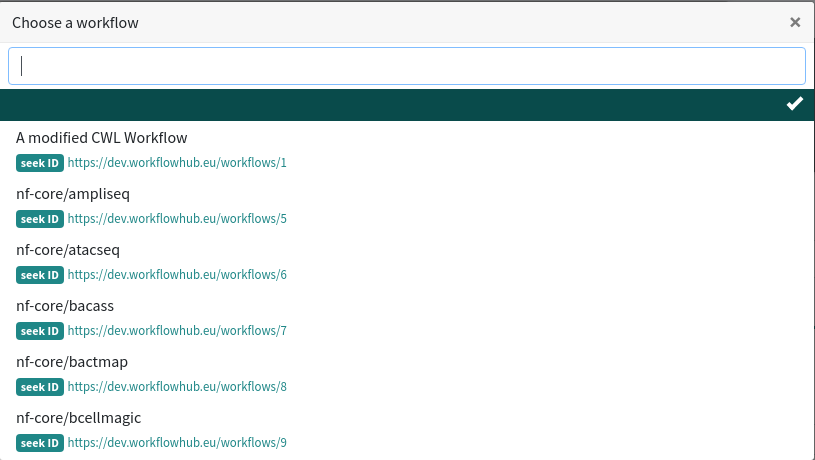The width and height of the screenshot is (815, 460).
Task: Click seek ID badge under nf-core/atacseq
Action: click(40, 275)
